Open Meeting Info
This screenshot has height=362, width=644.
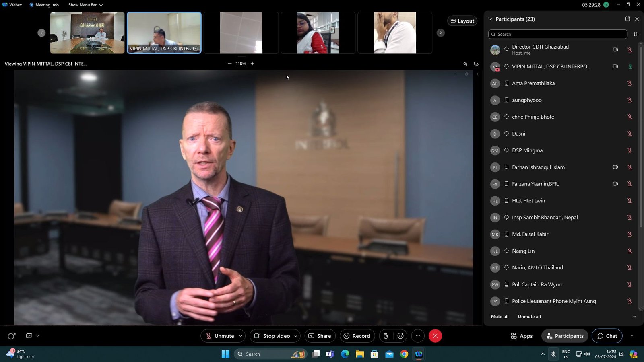(x=44, y=5)
